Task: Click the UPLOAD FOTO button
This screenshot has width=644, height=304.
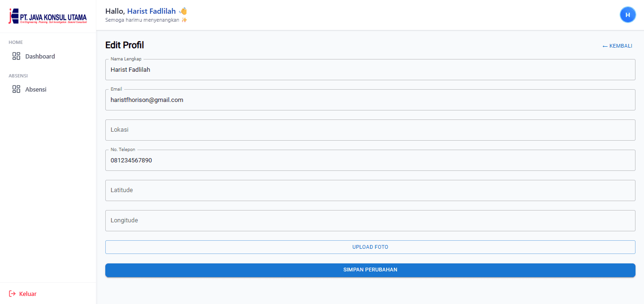Action: tap(370, 246)
